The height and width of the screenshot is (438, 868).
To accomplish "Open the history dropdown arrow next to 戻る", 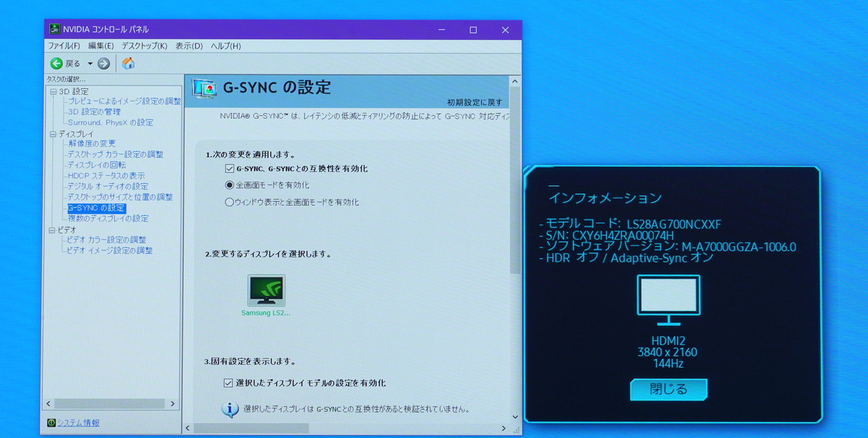I will coord(90,64).
